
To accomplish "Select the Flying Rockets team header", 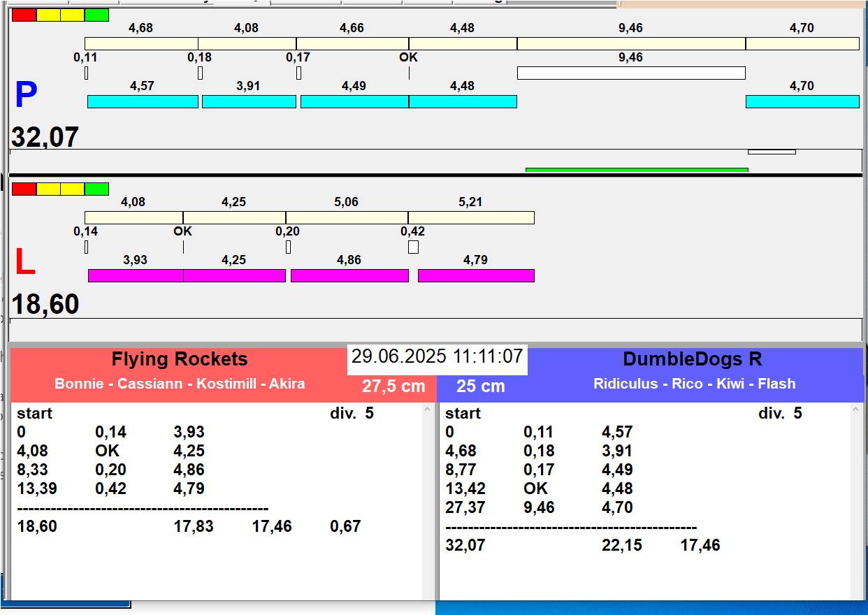I will coord(180,359).
